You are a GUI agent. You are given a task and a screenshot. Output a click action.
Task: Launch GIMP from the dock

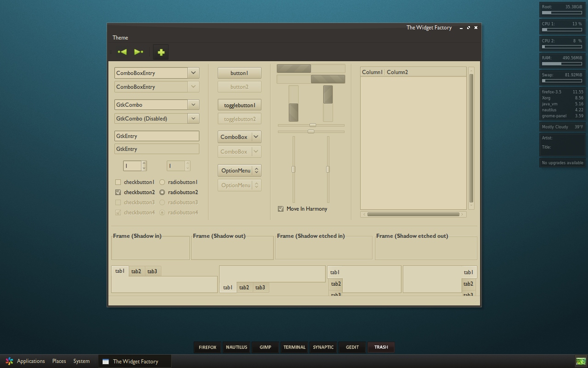pyautogui.click(x=265, y=347)
